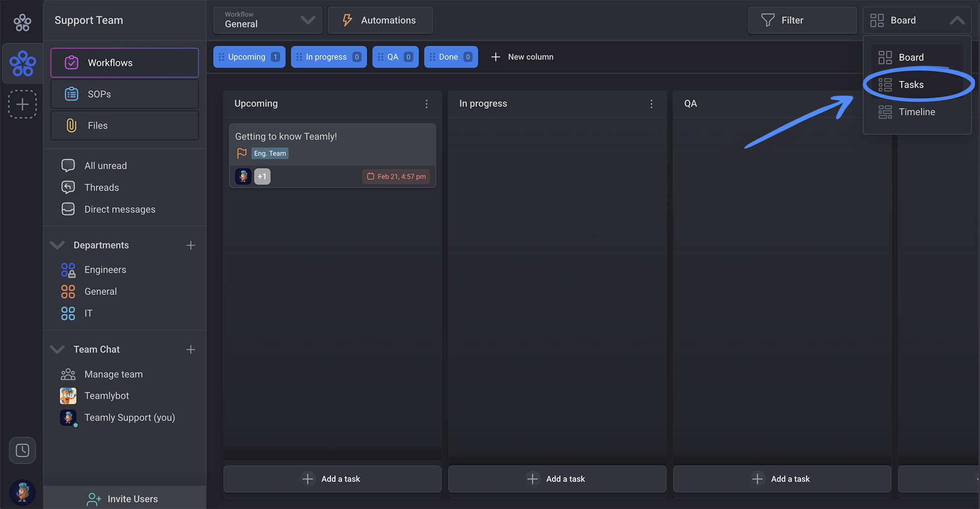Open Automations
This screenshot has height=509, width=980.
click(380, 20)
